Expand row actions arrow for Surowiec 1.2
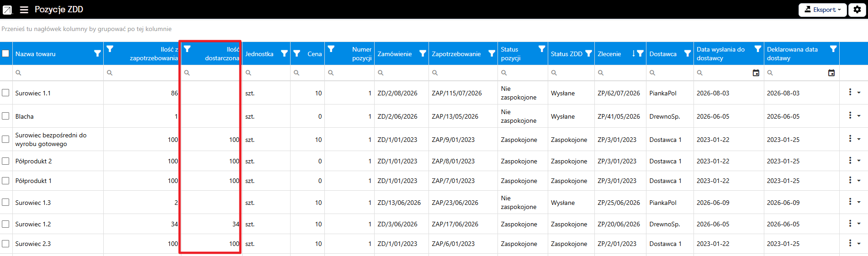868x256 pixels. point(859,224)
